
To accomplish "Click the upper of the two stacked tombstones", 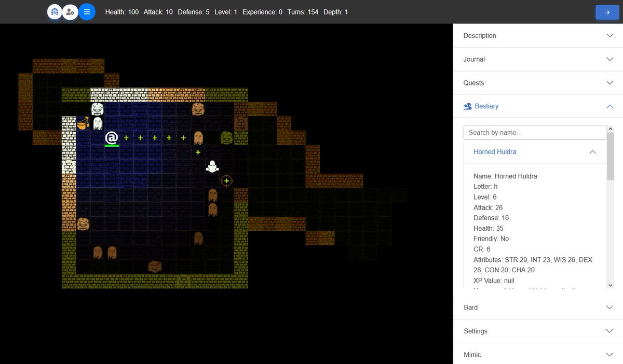I will pyautogui.click(x=212, y=195).
